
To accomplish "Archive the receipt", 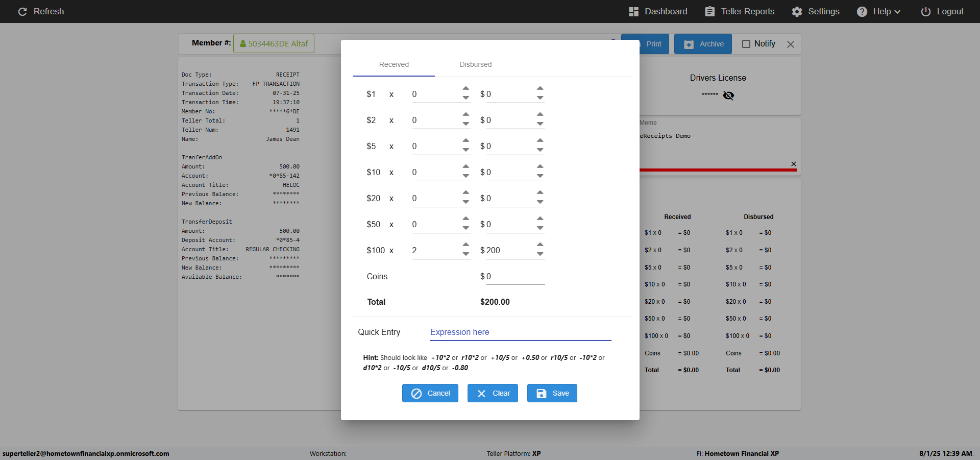I will (x=703, y=44).
